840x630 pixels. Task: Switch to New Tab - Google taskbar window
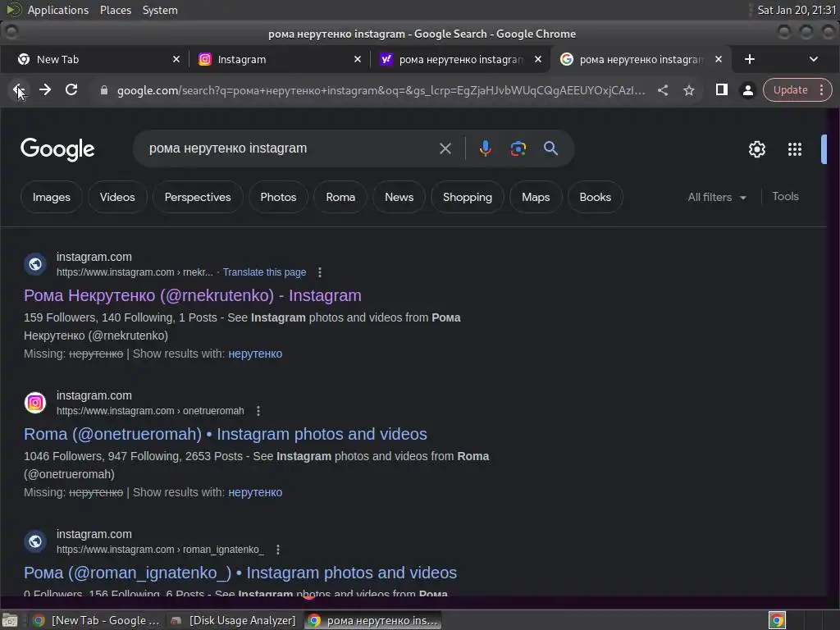coord(97,620)
